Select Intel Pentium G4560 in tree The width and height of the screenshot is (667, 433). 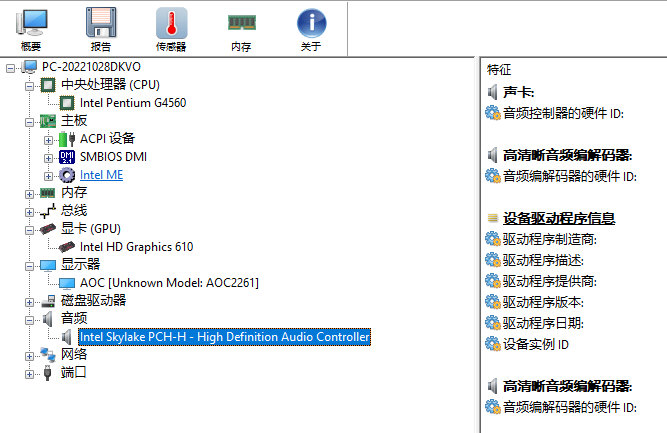point(133,103)
